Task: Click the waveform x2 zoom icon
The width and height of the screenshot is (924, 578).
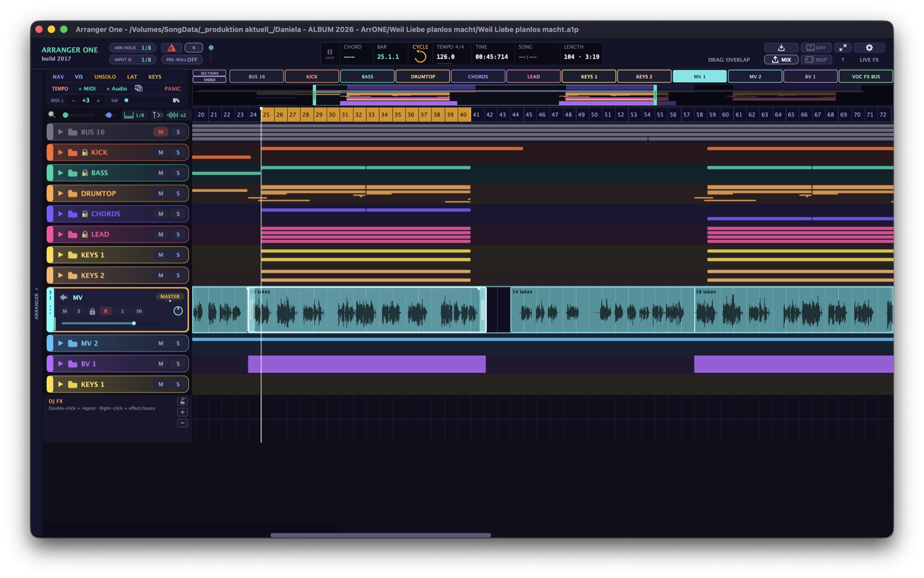Action: pyautogui.click(x=177, y=115)
